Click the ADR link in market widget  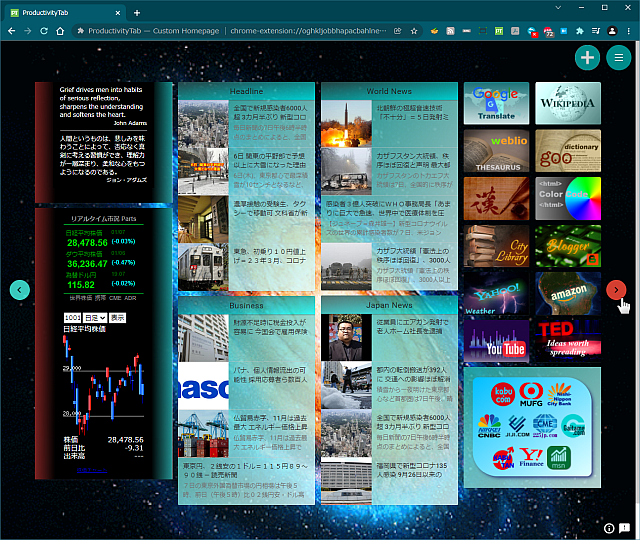tap(130, 298)
